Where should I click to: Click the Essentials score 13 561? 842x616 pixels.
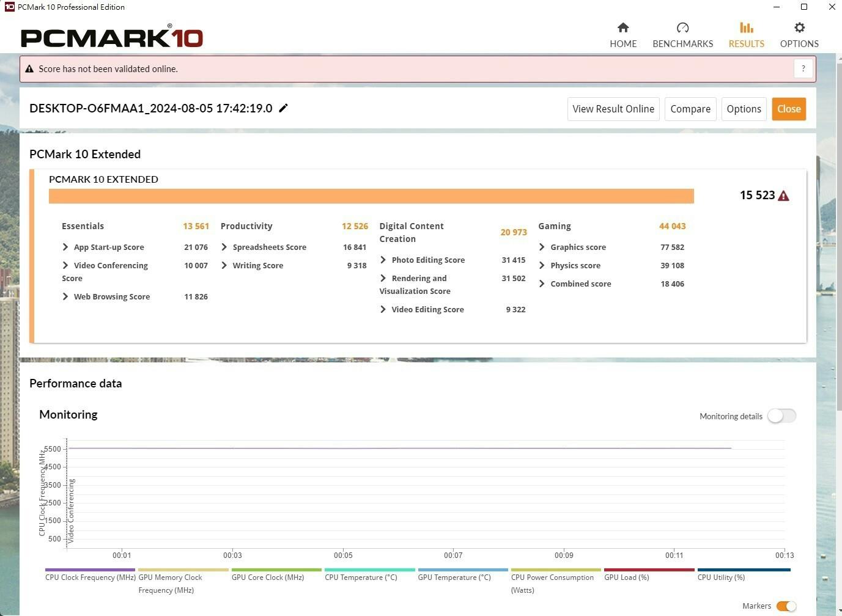(196, 226)
